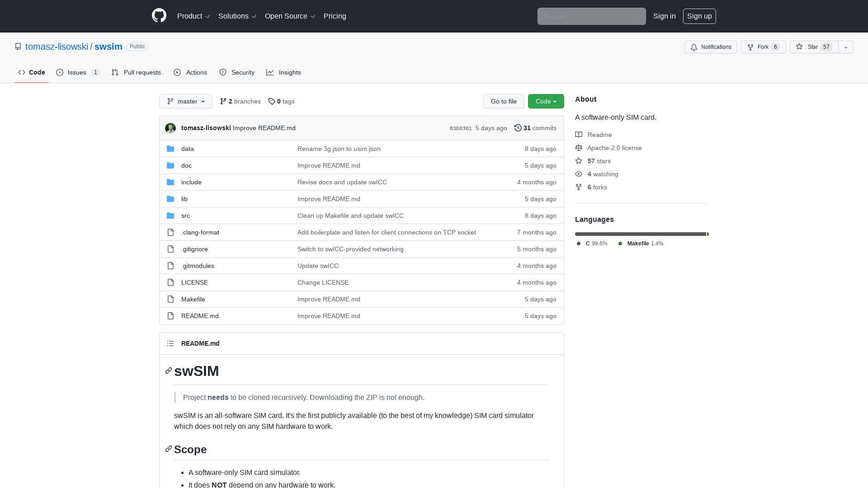The height and width of the screenshot is (488, 868).
Task: Expand the master branch dropdown
Action: (186, 101)
